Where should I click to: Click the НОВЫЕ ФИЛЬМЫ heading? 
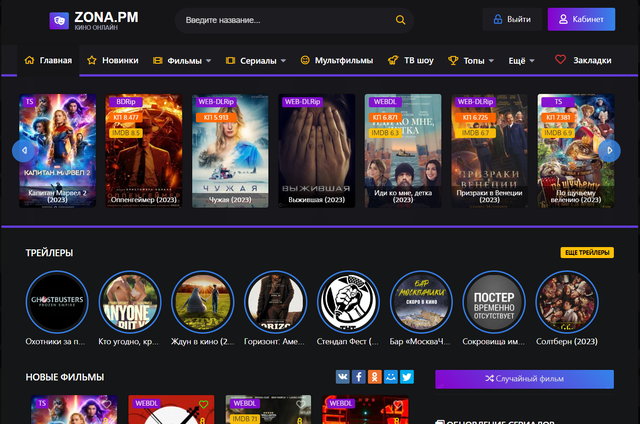point(65,377)
